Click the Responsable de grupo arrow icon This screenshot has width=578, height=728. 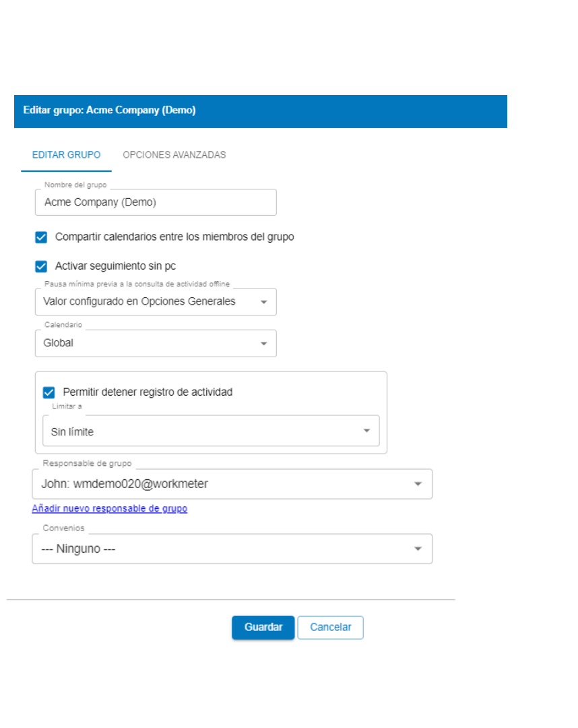coord(418,483)
